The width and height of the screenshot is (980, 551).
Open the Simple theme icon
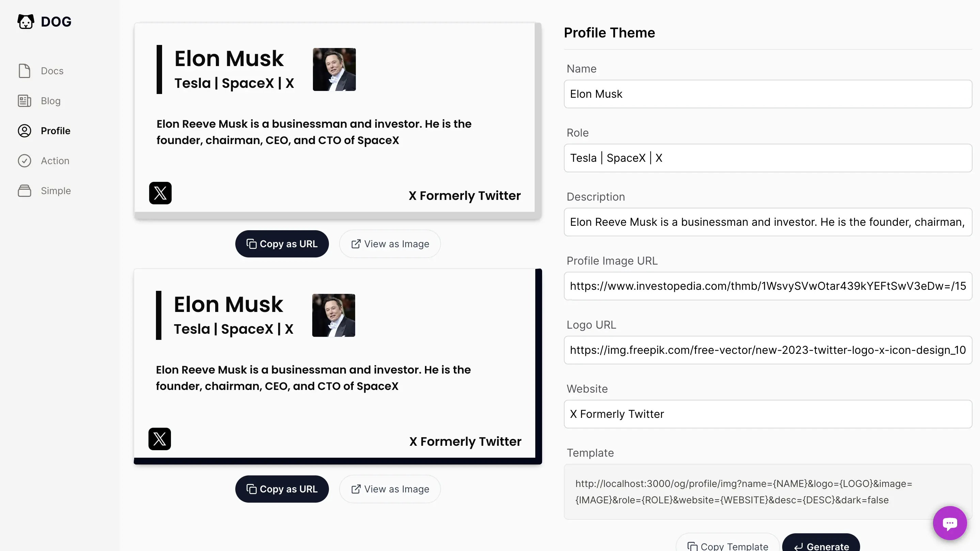click(x=25, y=191)
